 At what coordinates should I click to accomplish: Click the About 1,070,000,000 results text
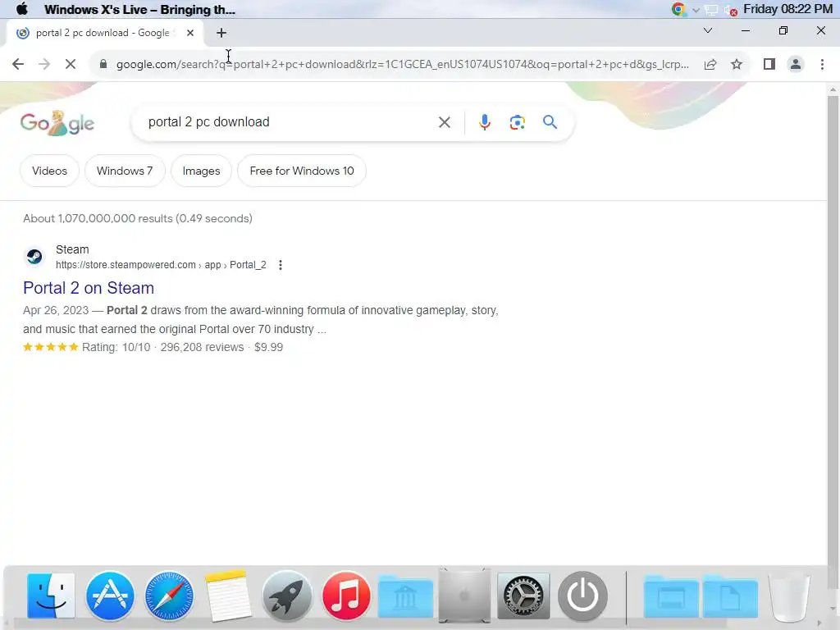point(138,218)
